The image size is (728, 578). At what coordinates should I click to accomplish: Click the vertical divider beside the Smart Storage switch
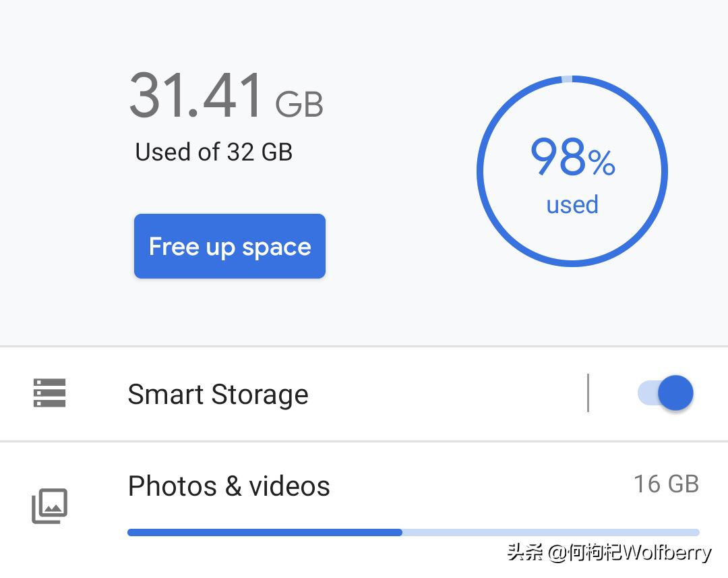point(588,393)
